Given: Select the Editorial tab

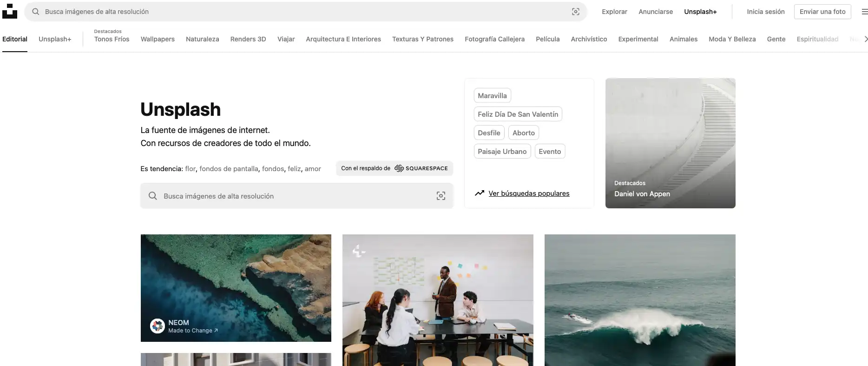Looking at the screenshot, I should pos(15,39).
